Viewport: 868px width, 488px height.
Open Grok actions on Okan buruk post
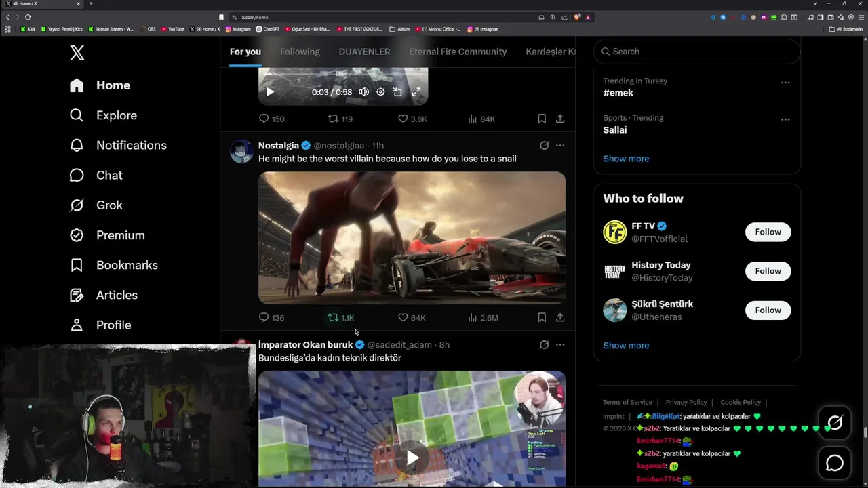[544, 345]
